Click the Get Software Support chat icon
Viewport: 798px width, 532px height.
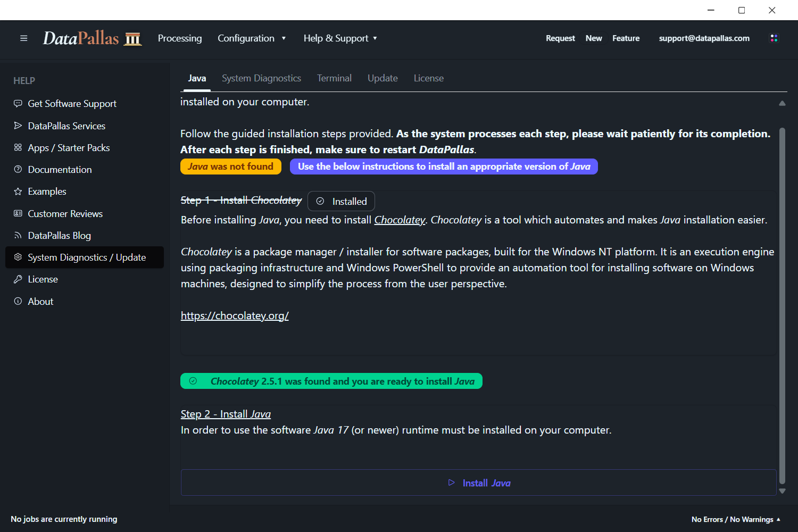(18, 103)
